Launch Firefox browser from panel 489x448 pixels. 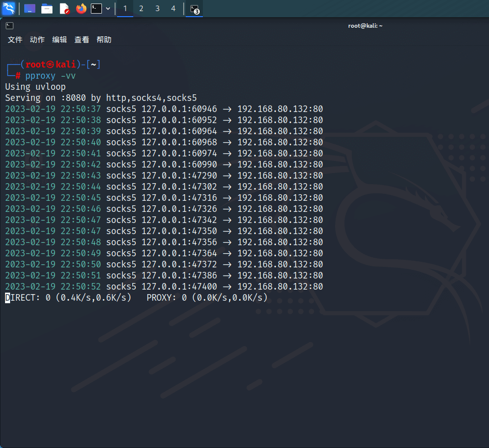81,9
